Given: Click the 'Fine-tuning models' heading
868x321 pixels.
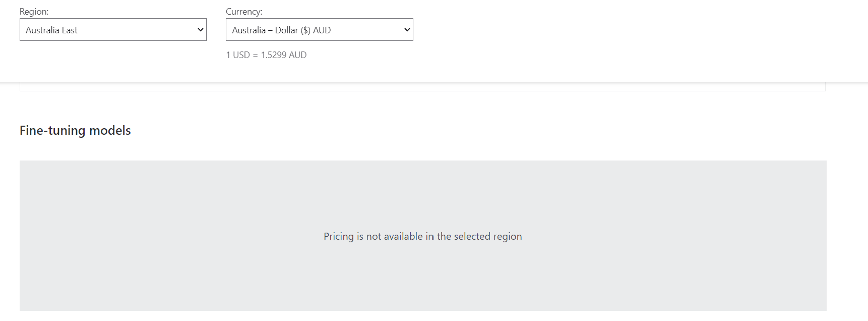Looking at the screenshot, I should 75,130.
